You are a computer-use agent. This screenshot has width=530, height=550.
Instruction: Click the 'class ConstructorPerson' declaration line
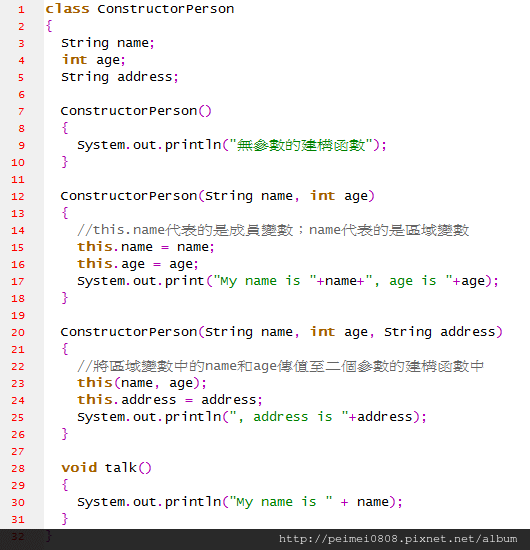140,9
